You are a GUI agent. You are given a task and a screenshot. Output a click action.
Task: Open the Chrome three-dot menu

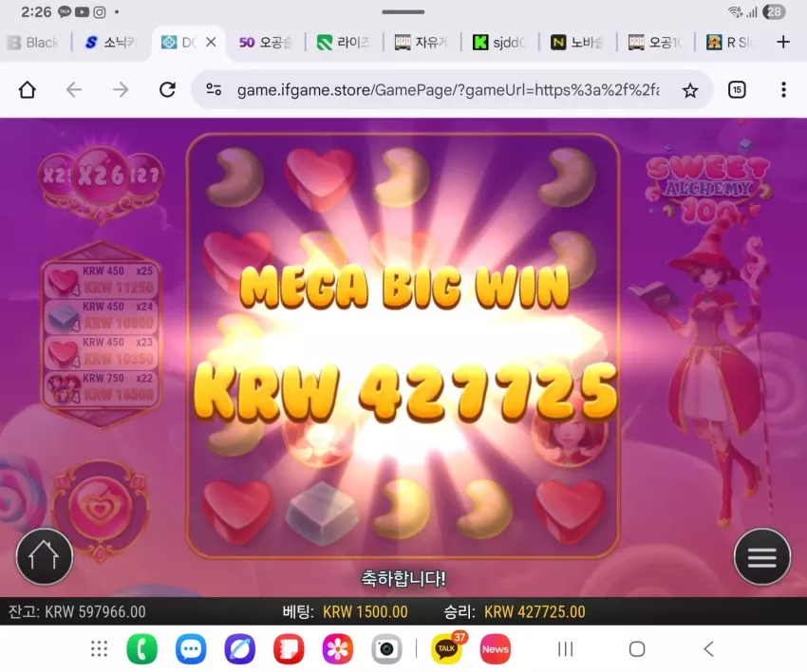pos(783,90)
